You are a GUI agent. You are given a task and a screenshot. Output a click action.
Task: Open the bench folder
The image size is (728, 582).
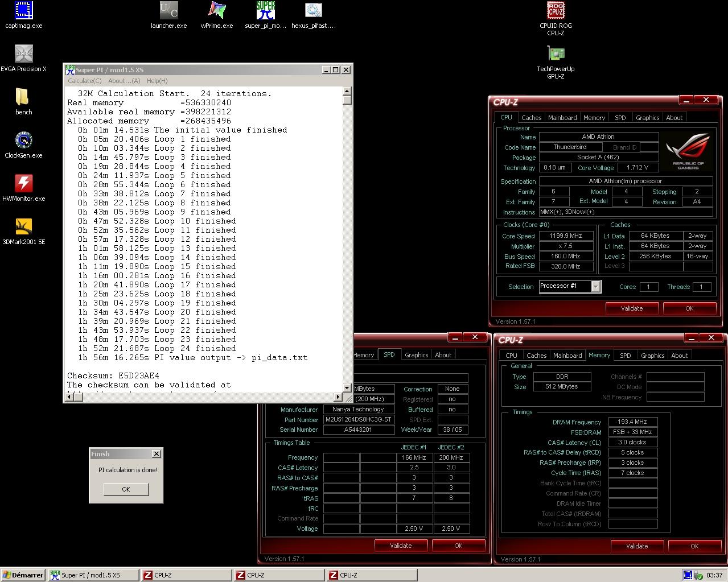(x=23, y=101)
